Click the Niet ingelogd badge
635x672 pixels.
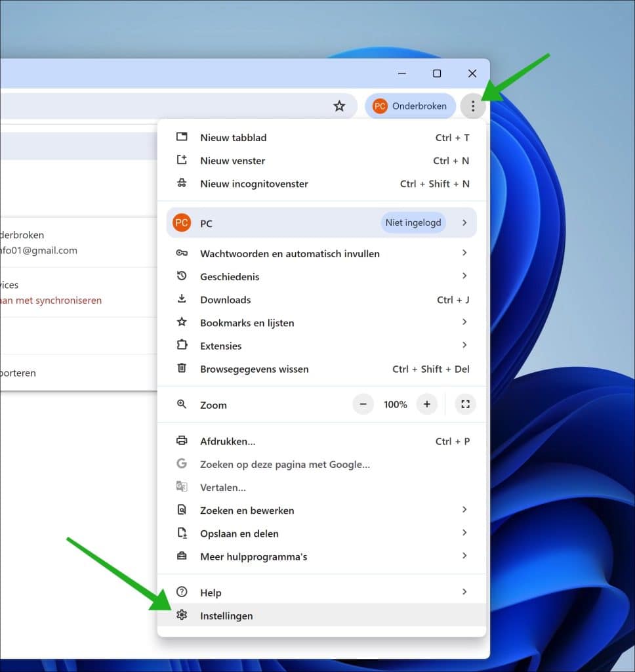pos(413,223)
